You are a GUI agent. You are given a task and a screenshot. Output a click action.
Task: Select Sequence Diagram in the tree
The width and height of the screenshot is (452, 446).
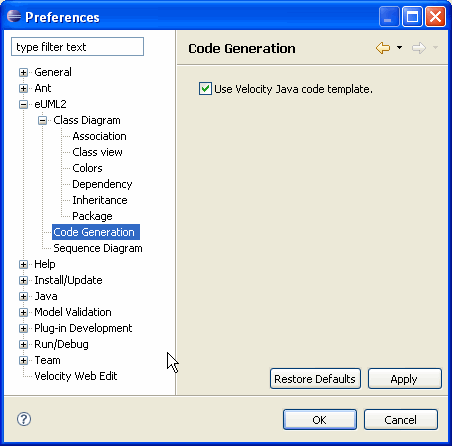[x=98, y=248]
